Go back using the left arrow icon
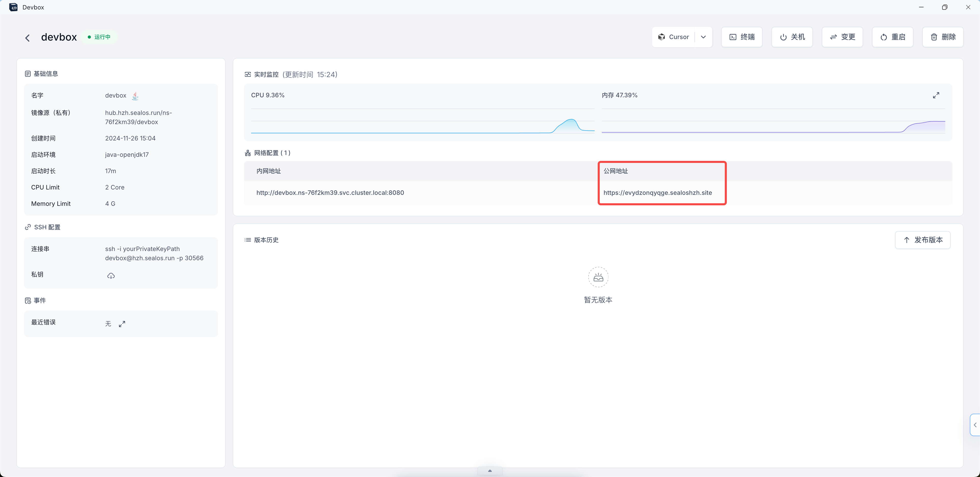 pyautogui.click(x=27, y=38)
